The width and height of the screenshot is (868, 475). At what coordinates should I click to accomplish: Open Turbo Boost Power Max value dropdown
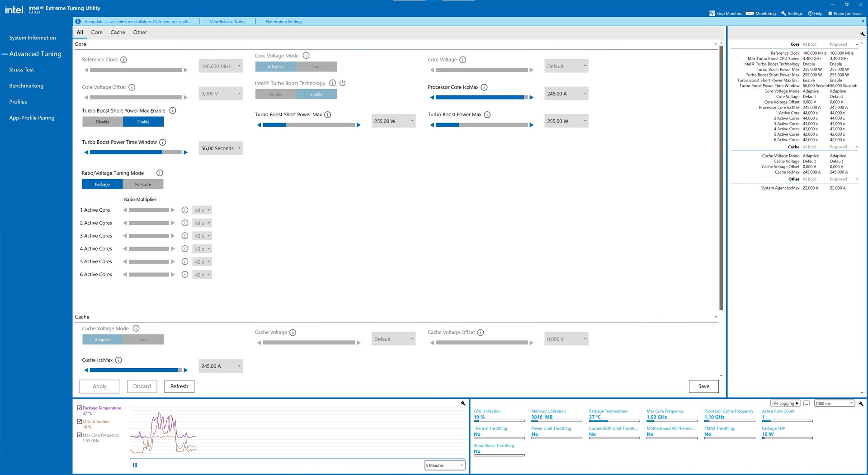566,121
